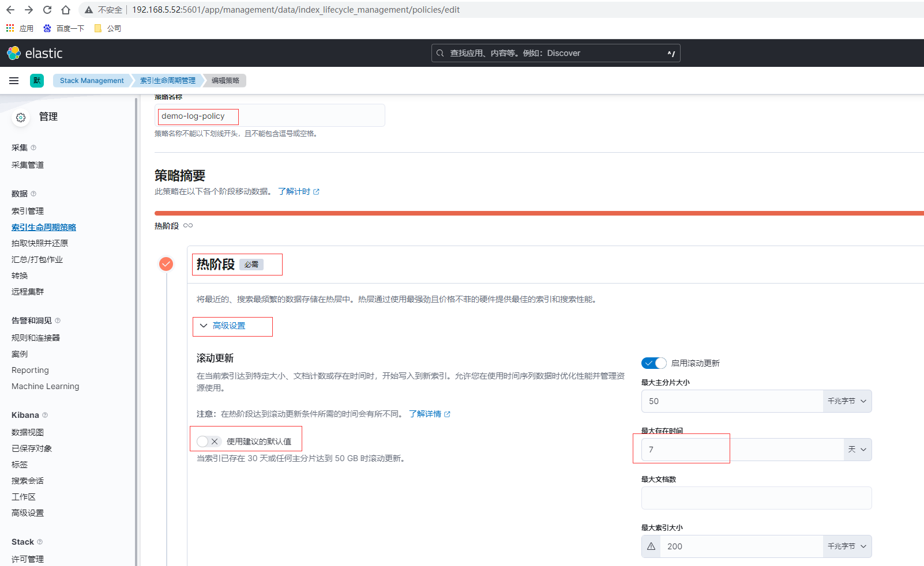Image resolution: width=924 pixels, height=566 pixels.
Task: Click the help icon next to 数据
Action: (x=33, y=194)
